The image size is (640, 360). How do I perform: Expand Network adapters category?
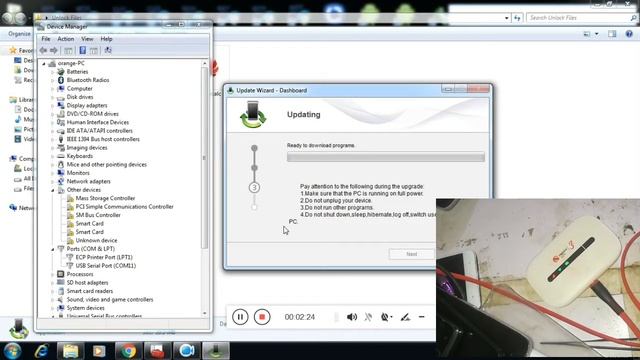(53, 182)
